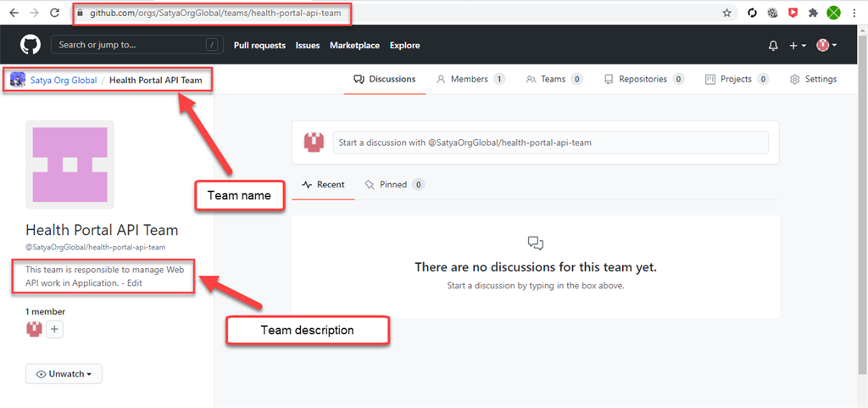Go to Marketplace

(355, 46)
